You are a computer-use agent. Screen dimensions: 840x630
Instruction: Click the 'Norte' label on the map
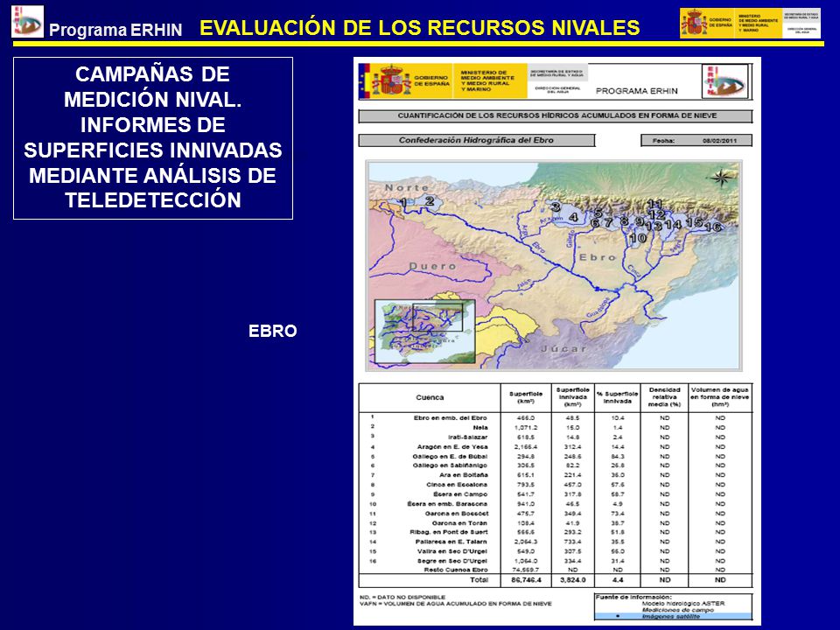click(407, 187)
